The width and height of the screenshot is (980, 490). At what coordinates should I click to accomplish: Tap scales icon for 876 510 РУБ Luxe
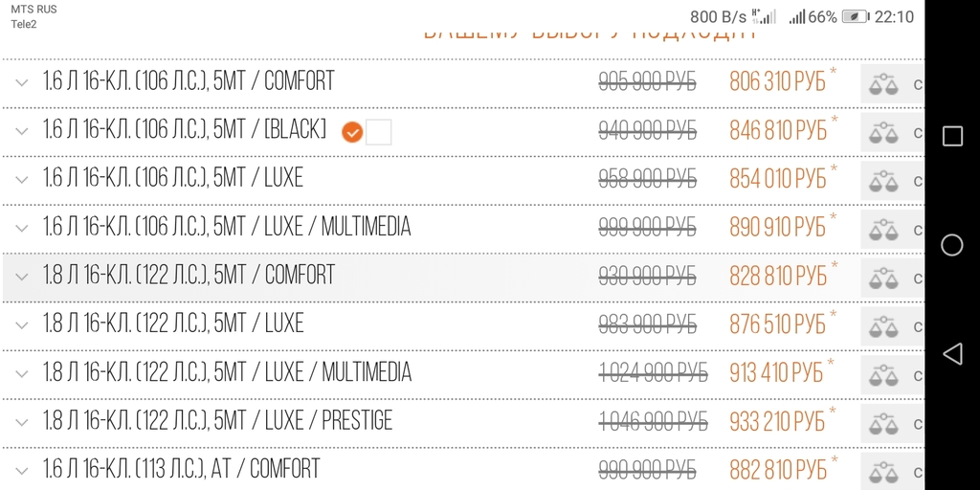click(883, 325)
